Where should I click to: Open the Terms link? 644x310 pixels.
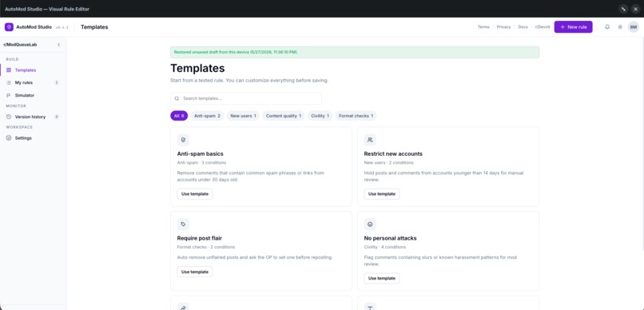(483, 27)
